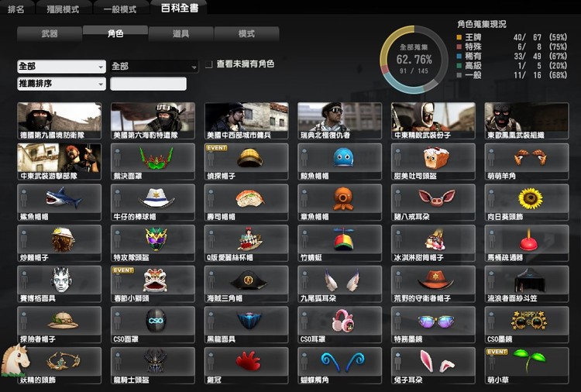Select the 萌小草 sprout item
Image resolution: width=581 pixels, height=392 pixels.
[x=527, y=366]
